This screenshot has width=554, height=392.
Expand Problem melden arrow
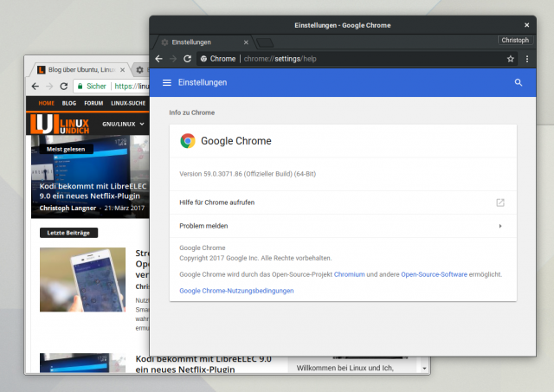pos(500,226)
